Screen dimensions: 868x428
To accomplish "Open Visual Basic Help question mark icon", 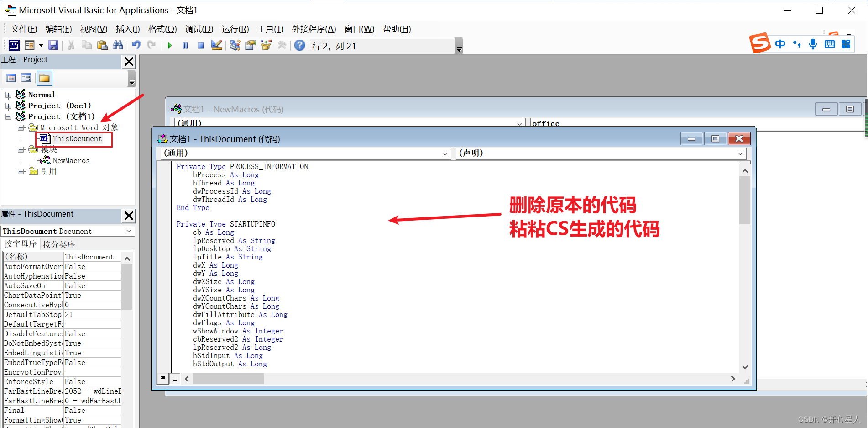I will 300,45.
